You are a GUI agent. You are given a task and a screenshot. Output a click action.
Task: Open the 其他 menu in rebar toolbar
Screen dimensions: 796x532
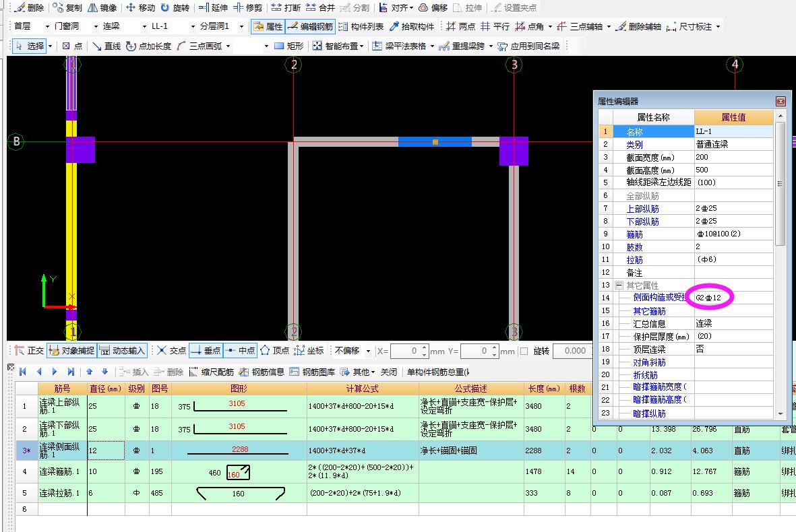357,372
